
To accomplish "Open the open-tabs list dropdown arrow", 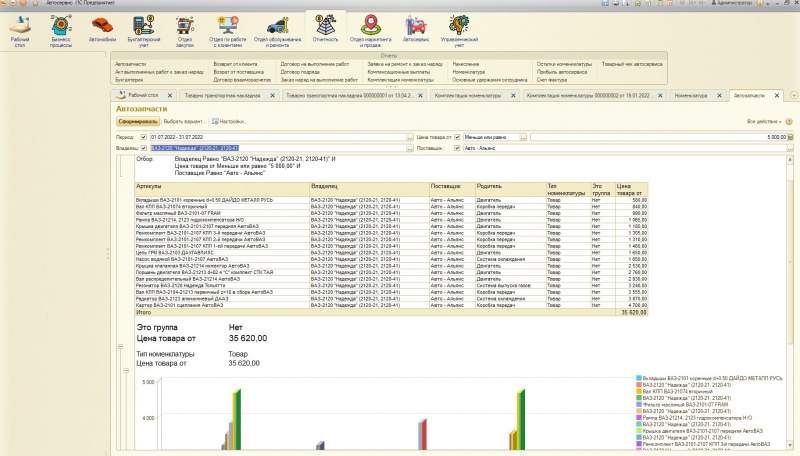I will (x=794, y=95).
